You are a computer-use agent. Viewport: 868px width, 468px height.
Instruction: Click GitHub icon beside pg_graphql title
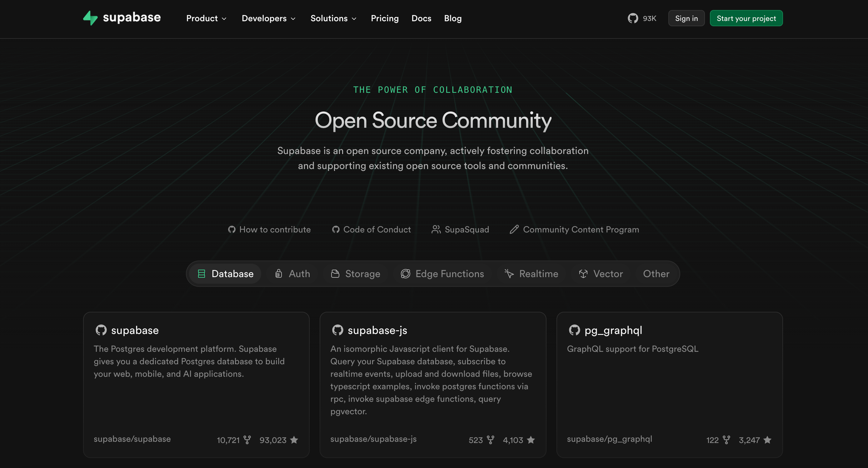pyautogui.click(x=574, y=330)
